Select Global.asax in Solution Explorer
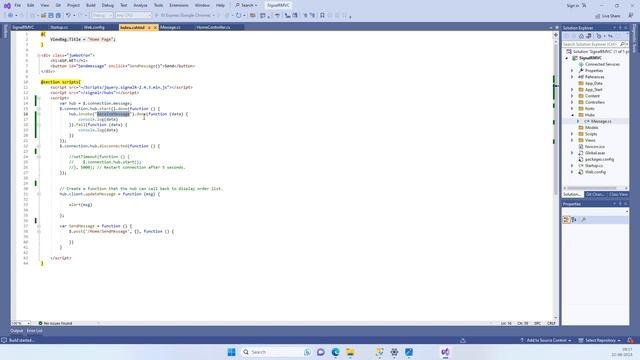640x360 pixels. 595,153
